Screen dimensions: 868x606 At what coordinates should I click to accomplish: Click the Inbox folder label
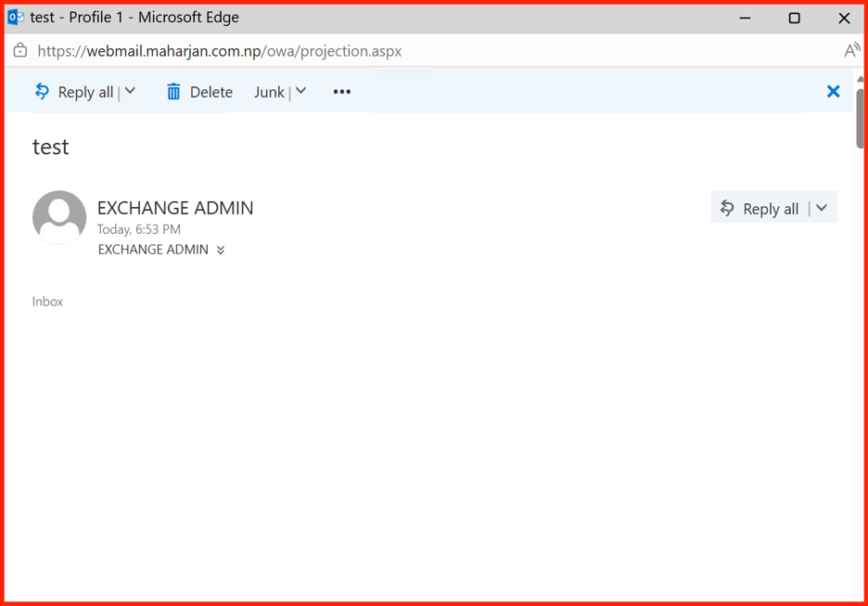[47, 302]
